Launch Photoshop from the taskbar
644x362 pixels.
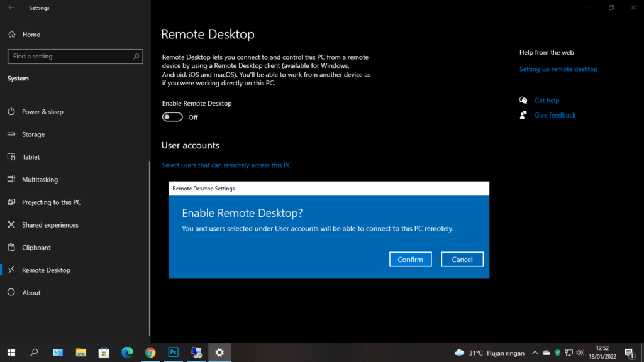click(173, 353)
